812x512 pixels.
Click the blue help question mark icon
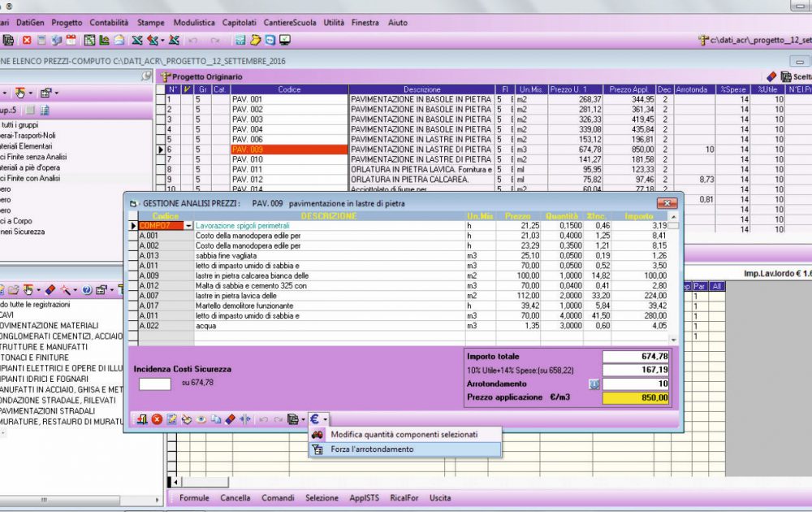[87, 290]
